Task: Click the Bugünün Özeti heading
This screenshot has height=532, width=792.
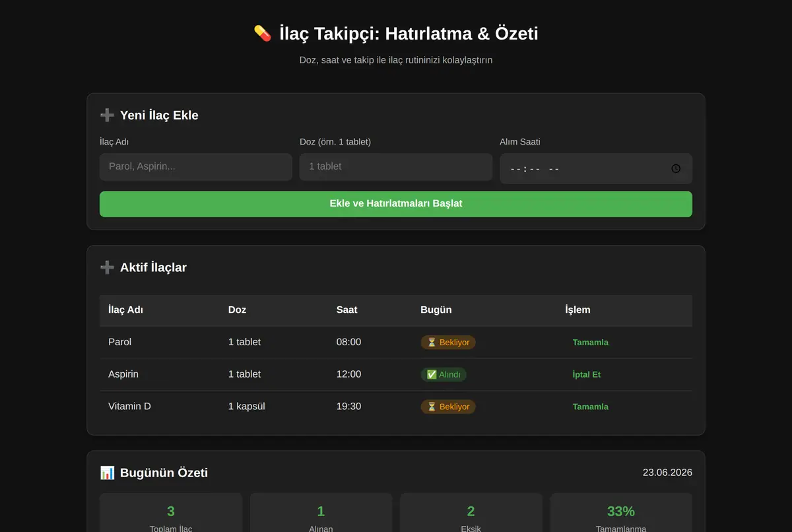Action: click(x=164, y=473)
